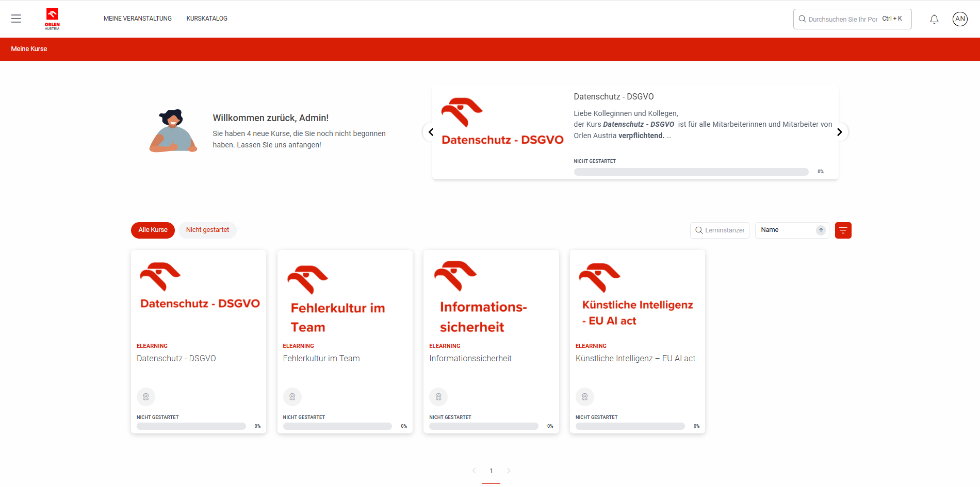Image resolution: width=980 pixels, height=487 pixels.
Task: Select the Alle Kurse filter pill
Action: [153, 230]
